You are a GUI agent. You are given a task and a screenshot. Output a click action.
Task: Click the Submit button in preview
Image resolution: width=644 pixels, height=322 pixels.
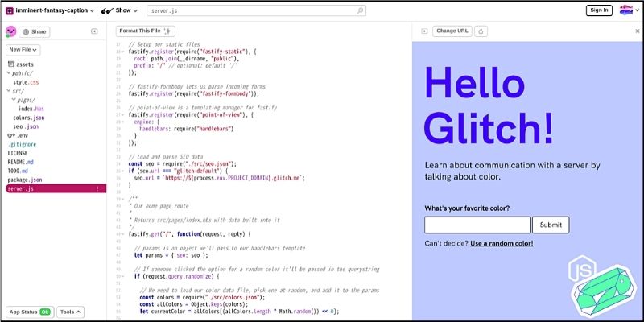tap(551, 225)
